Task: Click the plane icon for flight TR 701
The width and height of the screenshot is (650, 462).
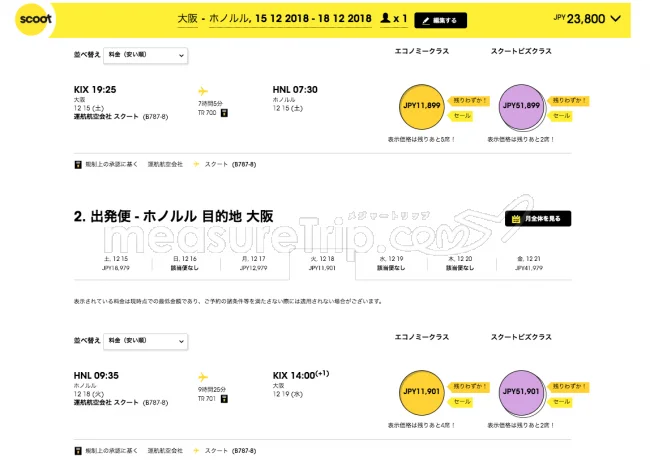Action: pyautogui.click(x=204, y=376)
